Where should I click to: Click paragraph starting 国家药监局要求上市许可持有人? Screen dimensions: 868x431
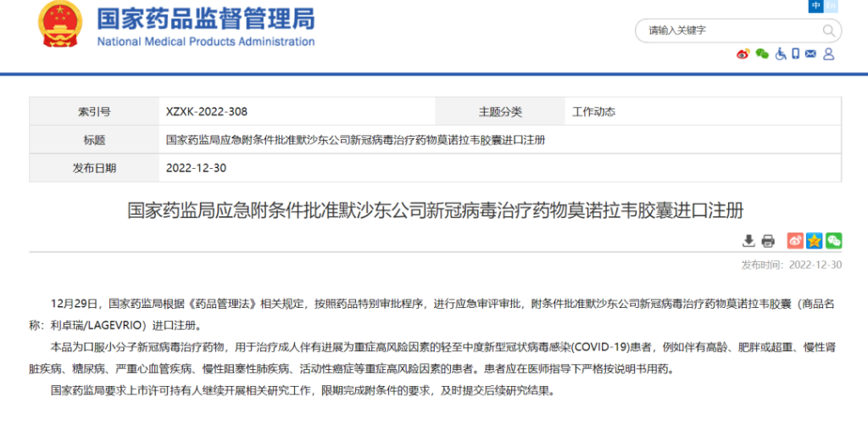pyautogui.click(x=303, y=390)
